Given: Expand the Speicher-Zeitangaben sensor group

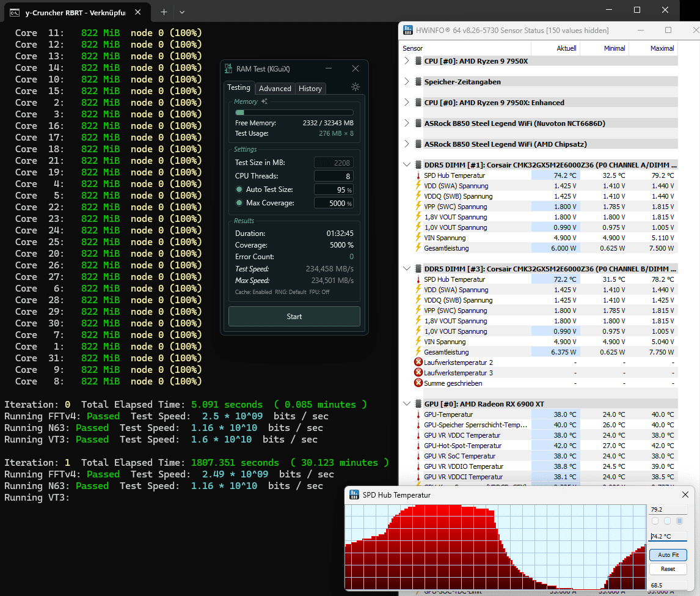Looking at the screenshot, I should pyautogui.click(x=407, y=82).
